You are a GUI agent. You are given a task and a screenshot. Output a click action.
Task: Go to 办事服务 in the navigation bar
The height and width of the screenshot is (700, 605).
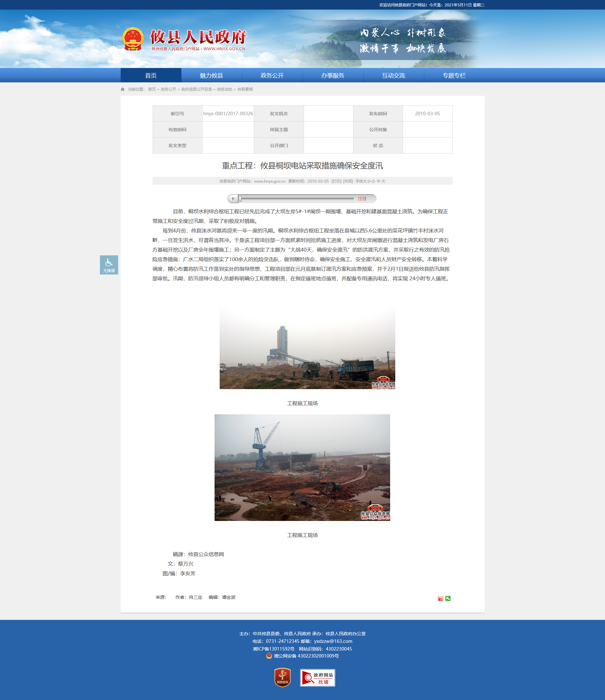point(333,75)
